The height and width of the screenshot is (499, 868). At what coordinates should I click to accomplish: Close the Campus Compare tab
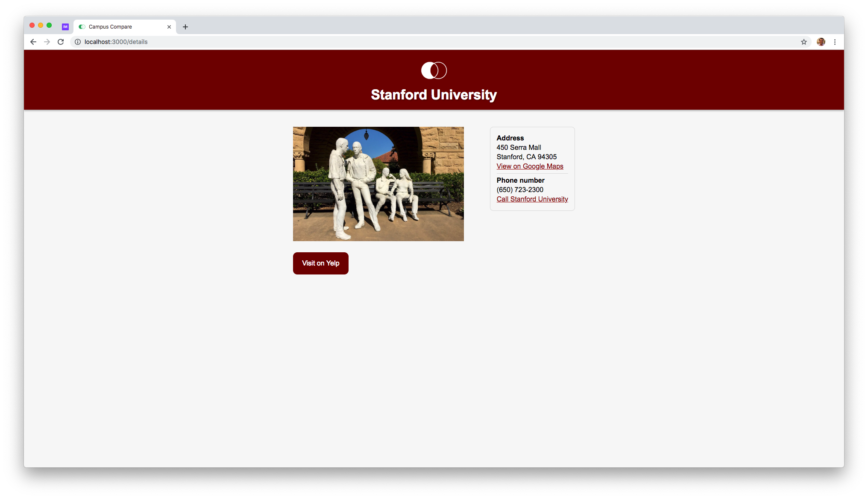coord(169,27)
